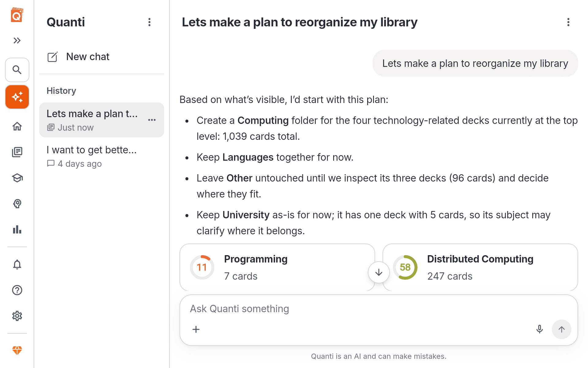
Task: Send message with up arrow button
Action: [x=562, y=329]
